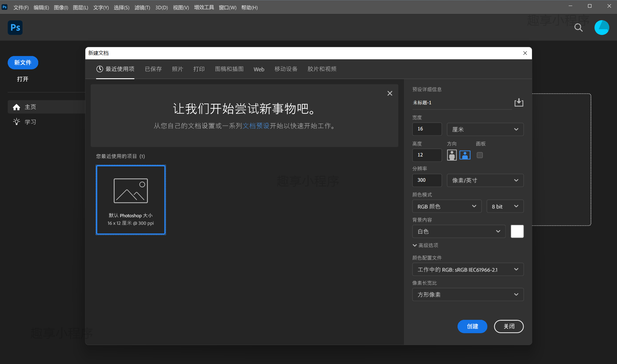Open the 3D(D) menu
This screenshot has height=364, width=617.
pos(162,7)
